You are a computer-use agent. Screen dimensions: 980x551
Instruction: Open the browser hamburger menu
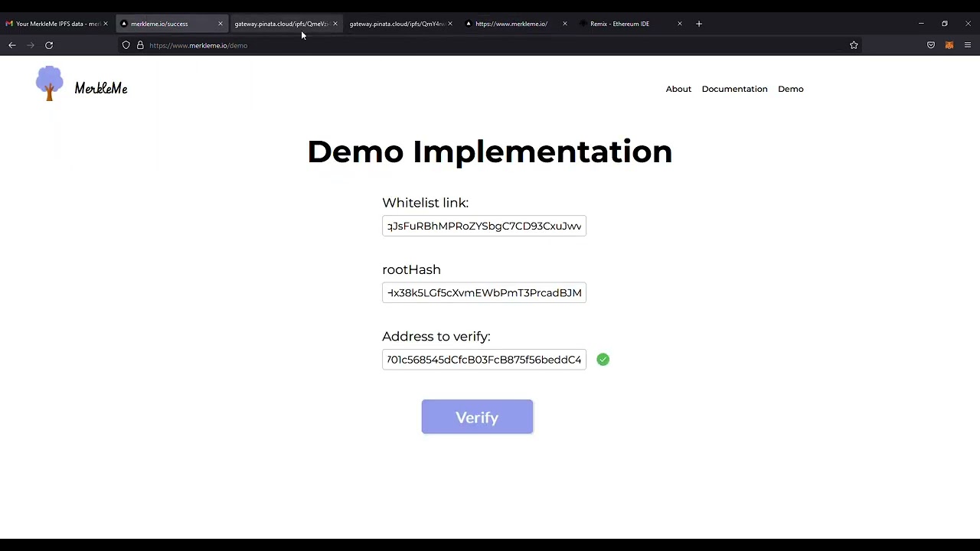pyautogui.click(x=968, y=45)
